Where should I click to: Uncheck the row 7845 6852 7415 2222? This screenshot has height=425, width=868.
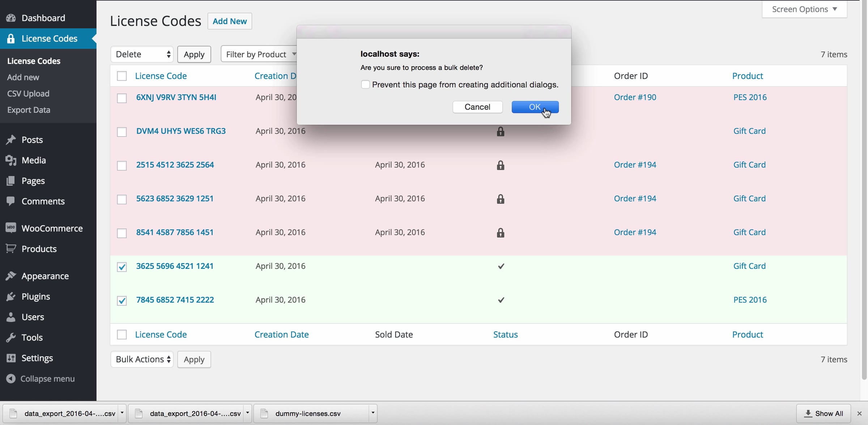122,300
